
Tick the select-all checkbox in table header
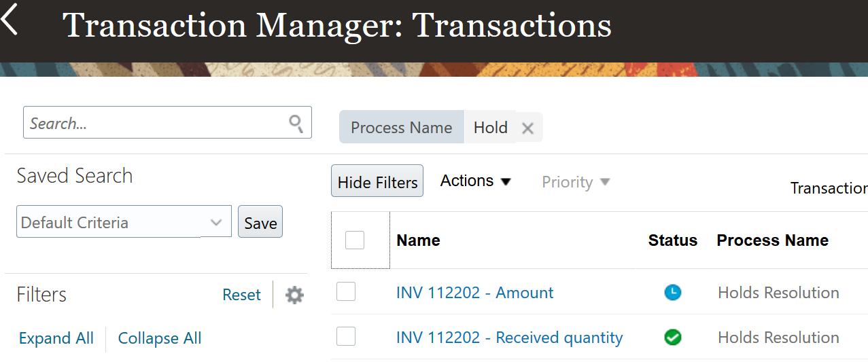click(x=355, y=240)
